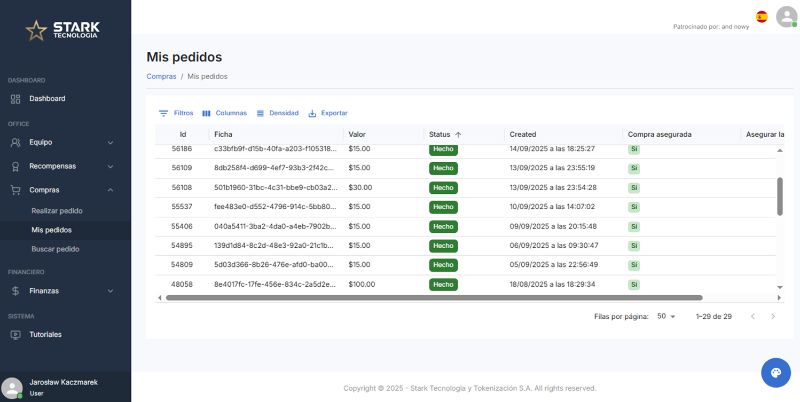This screenshot has height=402, width=800.
Task: Open the rows per page dropdown
Action: pos(666,316)
